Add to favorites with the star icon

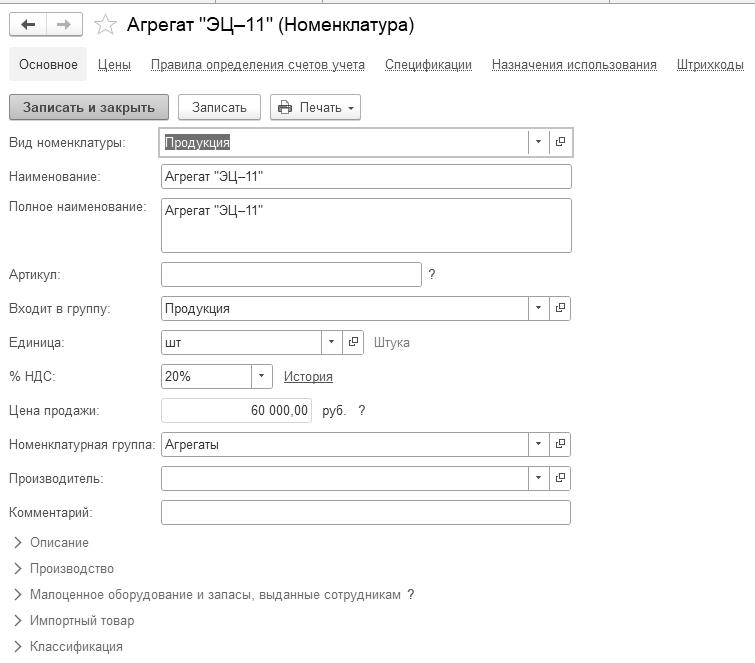click(x=105, y=25)
